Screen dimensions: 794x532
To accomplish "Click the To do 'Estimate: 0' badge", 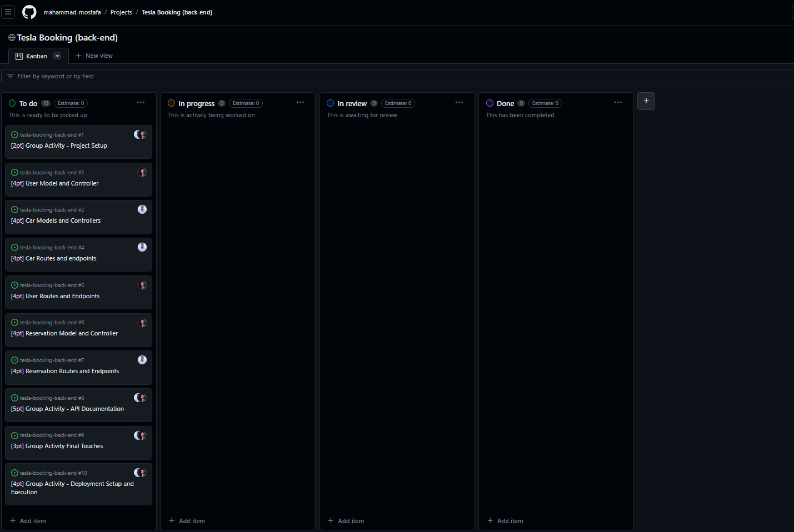I will [71, 103].
